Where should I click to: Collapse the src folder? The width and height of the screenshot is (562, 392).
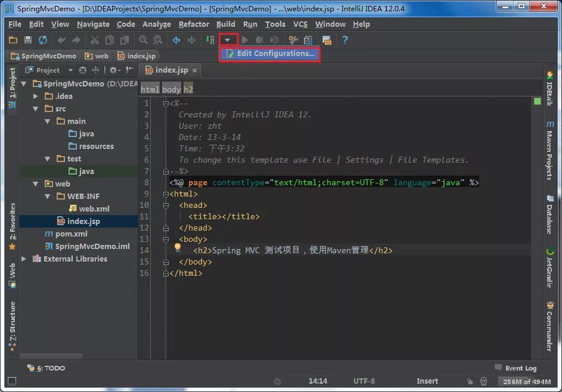tap(36, 109)
